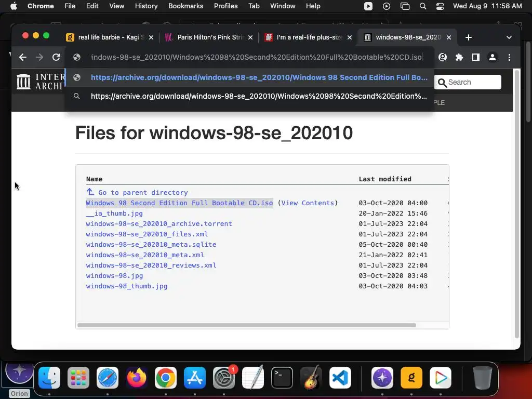
Task: Open the Chrome menu in menu bar
Action: [41, 6]
